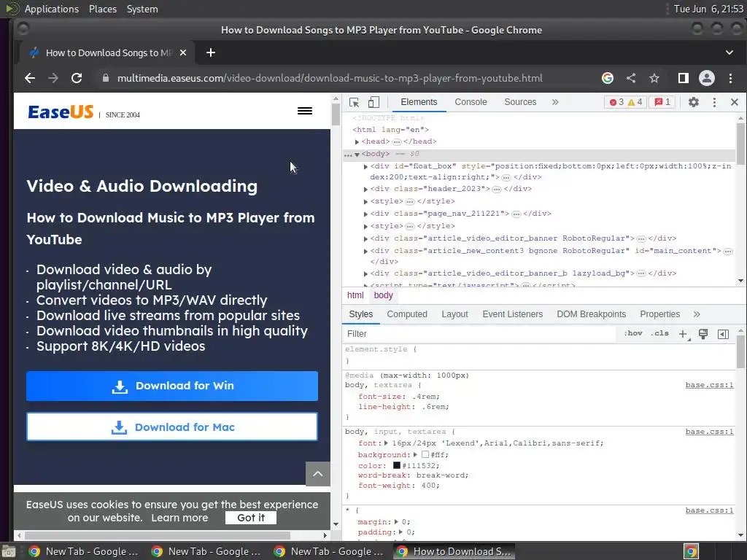Screen dimensions: 747x560
Task: Click the styles Filter input
Action: coord(479,334)
